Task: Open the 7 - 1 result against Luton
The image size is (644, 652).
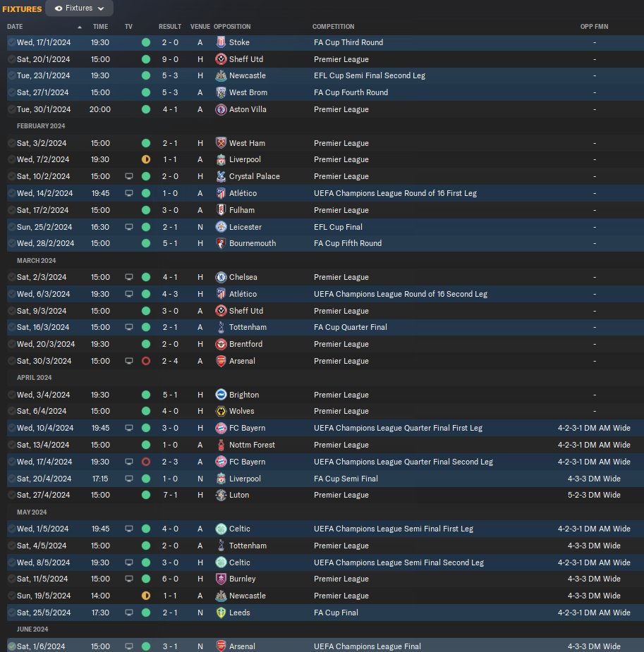Action: 170,495
